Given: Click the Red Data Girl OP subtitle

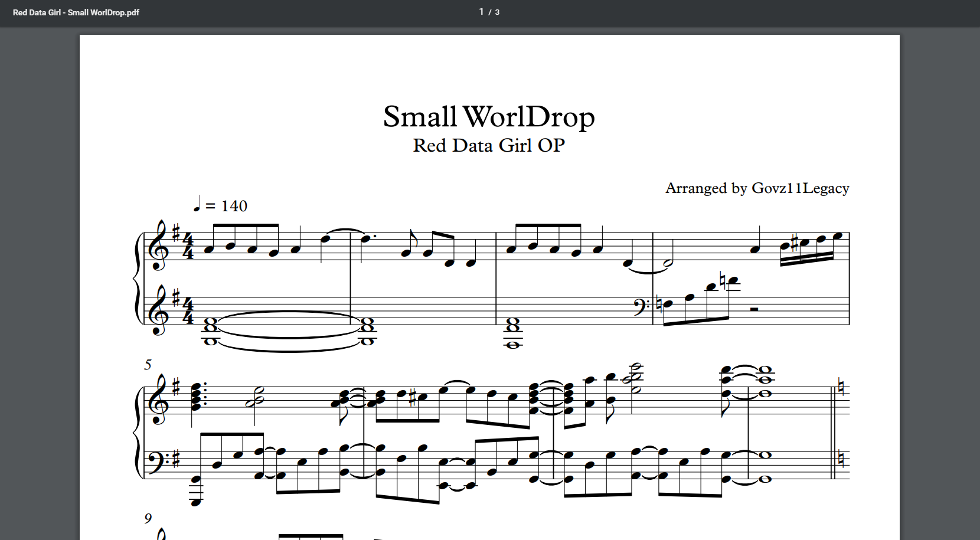Looking at the screenshot, I should [489, 145].
